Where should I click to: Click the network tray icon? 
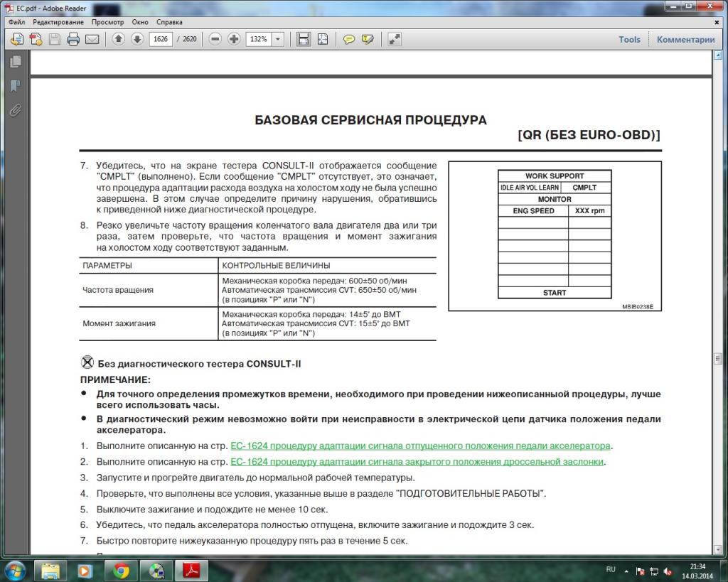coord(654,571)
